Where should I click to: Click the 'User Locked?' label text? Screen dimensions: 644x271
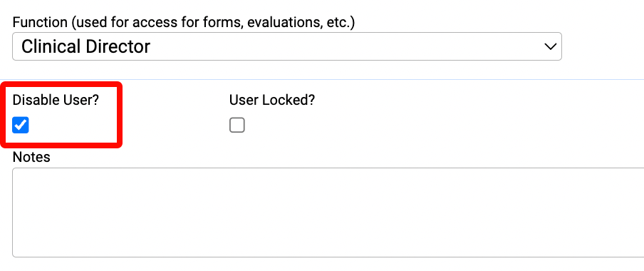point(272,100)
